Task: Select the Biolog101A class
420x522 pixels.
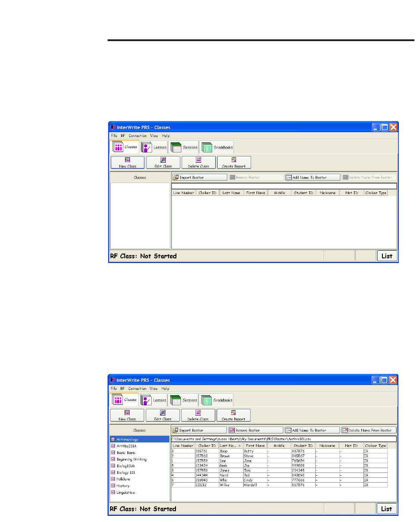Action: [140, 466]
